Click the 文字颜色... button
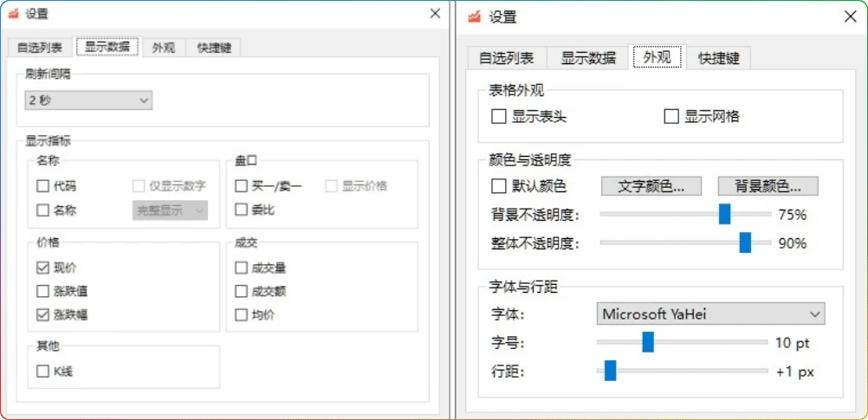868x420 pixels. pyautogui.click(x=651, y=186)
